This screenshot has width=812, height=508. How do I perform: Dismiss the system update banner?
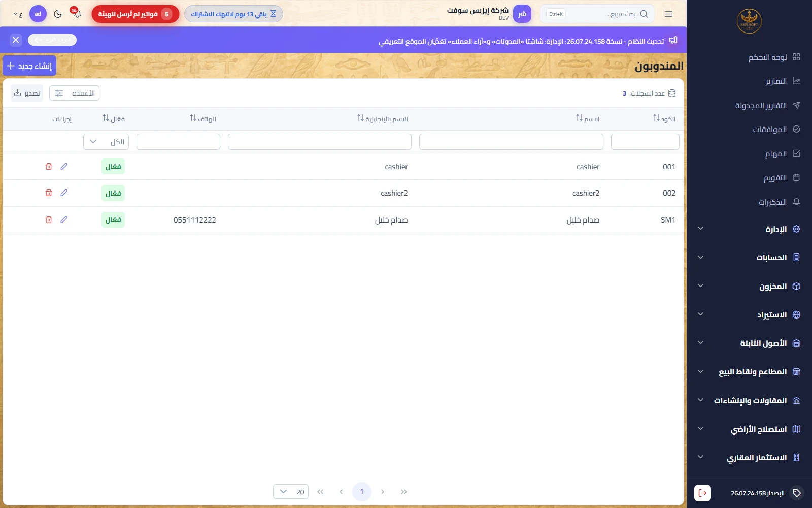coord(16,40)
